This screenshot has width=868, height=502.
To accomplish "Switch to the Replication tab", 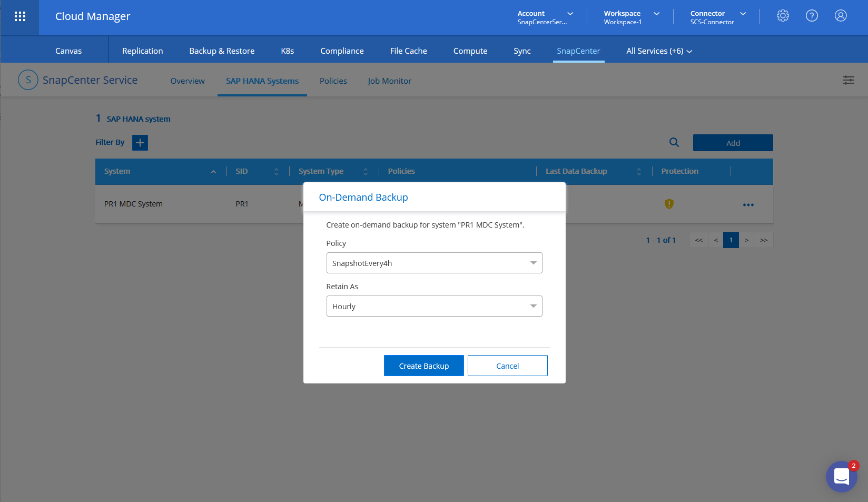I will coord(142,51).
